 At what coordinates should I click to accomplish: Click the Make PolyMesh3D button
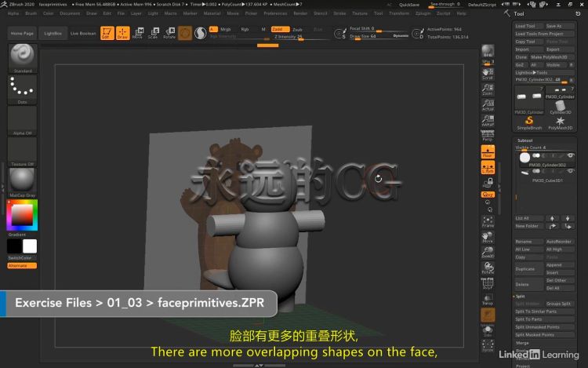[x=552, y=57]
